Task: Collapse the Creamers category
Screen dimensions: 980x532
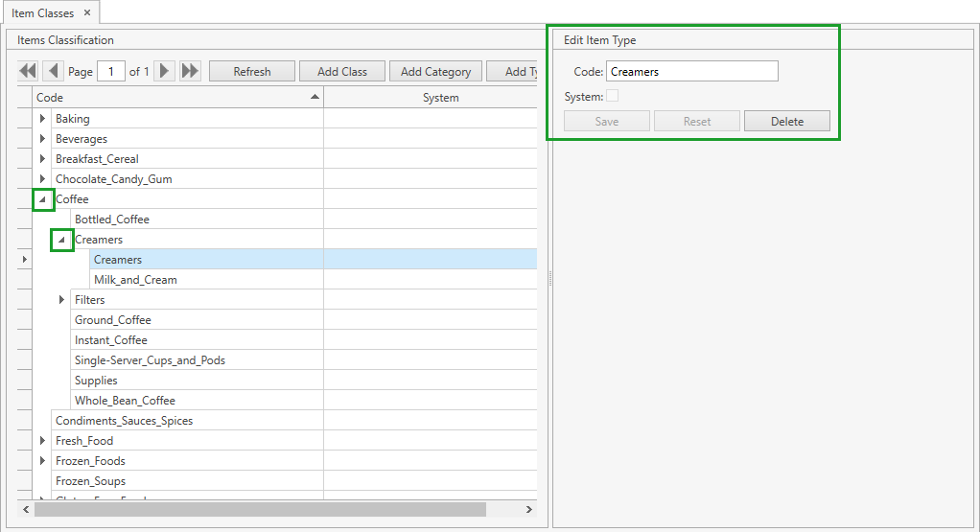Action: [61, 240]
